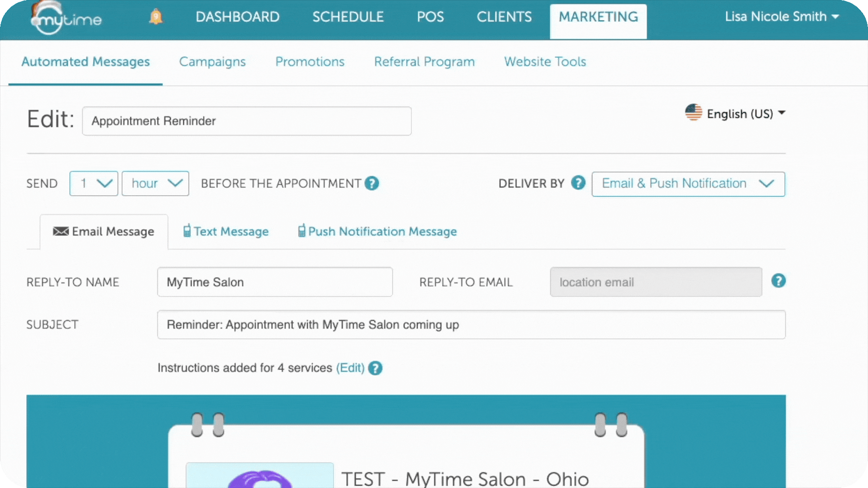
Task: Select the MARKETING tab
Action: pos(598,21)
